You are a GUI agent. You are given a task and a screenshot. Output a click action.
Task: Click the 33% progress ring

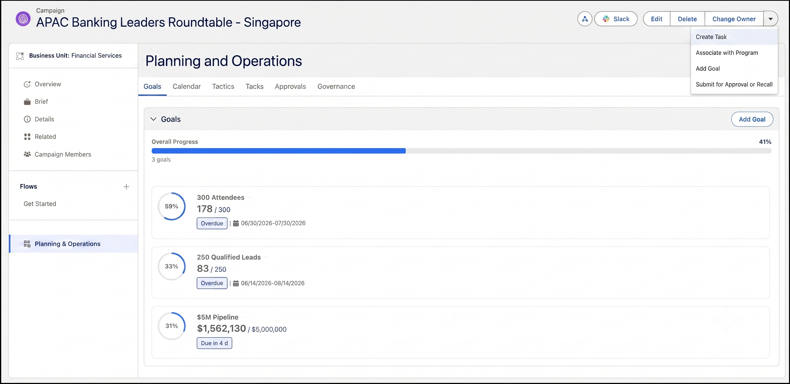172,267
